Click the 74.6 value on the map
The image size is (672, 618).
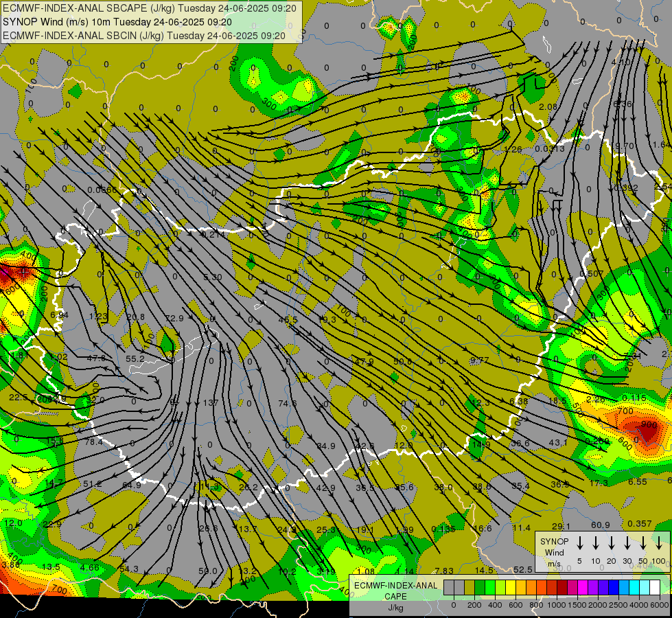(x=287, y=403)
